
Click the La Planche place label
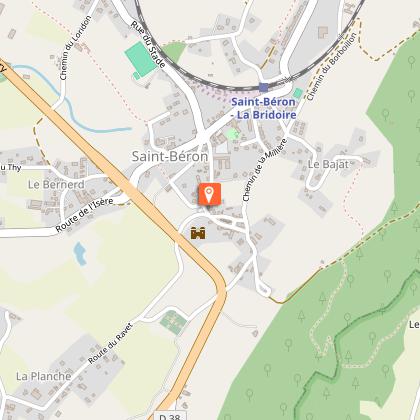click(44, 376)
